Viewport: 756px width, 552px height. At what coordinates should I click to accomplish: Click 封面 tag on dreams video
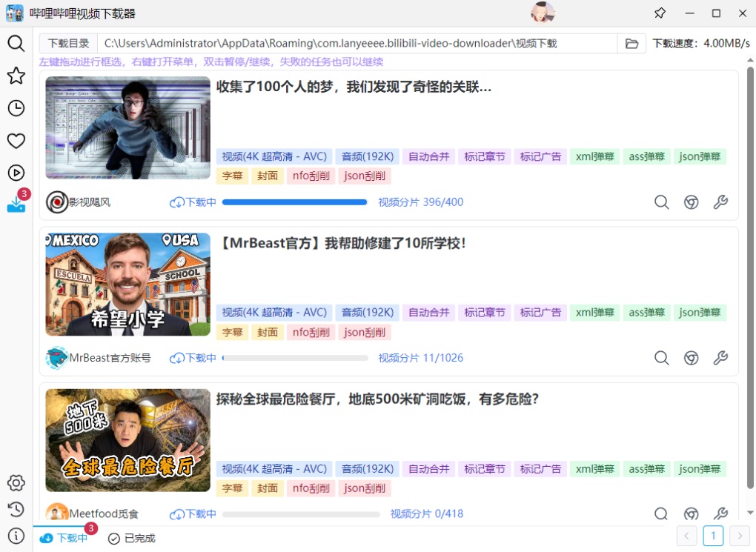(267, 176)
